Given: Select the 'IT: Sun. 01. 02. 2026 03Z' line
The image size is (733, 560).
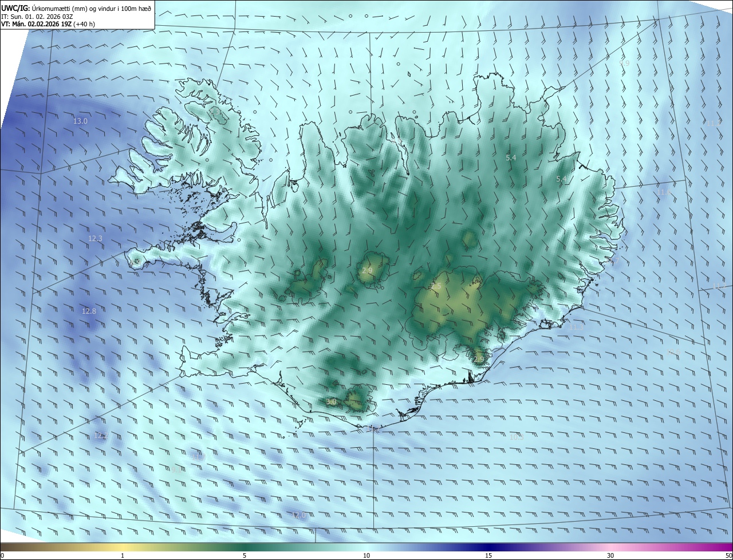Looking at the screenshot, I should [37, 17].
